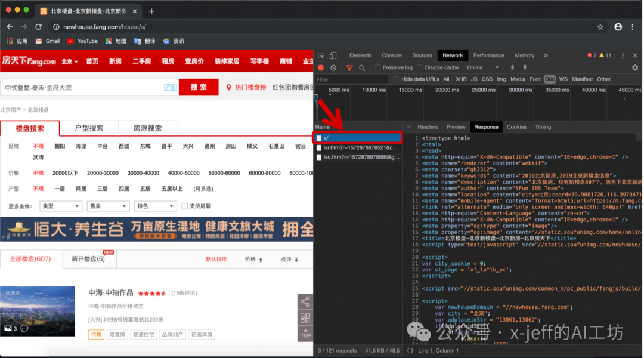Screen dimensions: 644x358
Task: Tick the 支持房聊 checkbox
Action: pyautogui.click(x=184, y=206)
